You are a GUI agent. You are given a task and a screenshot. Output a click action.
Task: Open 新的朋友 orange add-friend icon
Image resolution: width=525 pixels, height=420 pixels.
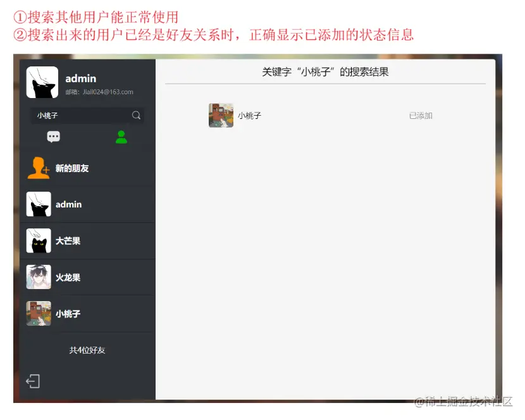click(39, 168)
